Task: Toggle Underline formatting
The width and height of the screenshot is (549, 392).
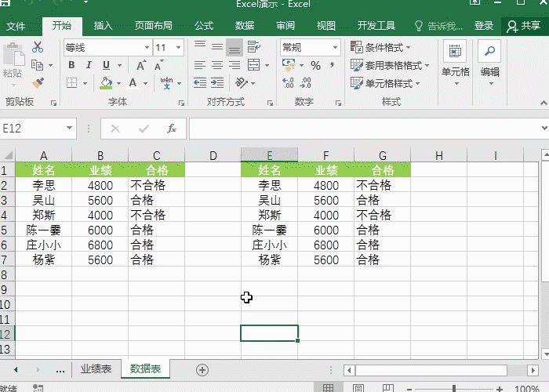Action: (x=106, y=65)
